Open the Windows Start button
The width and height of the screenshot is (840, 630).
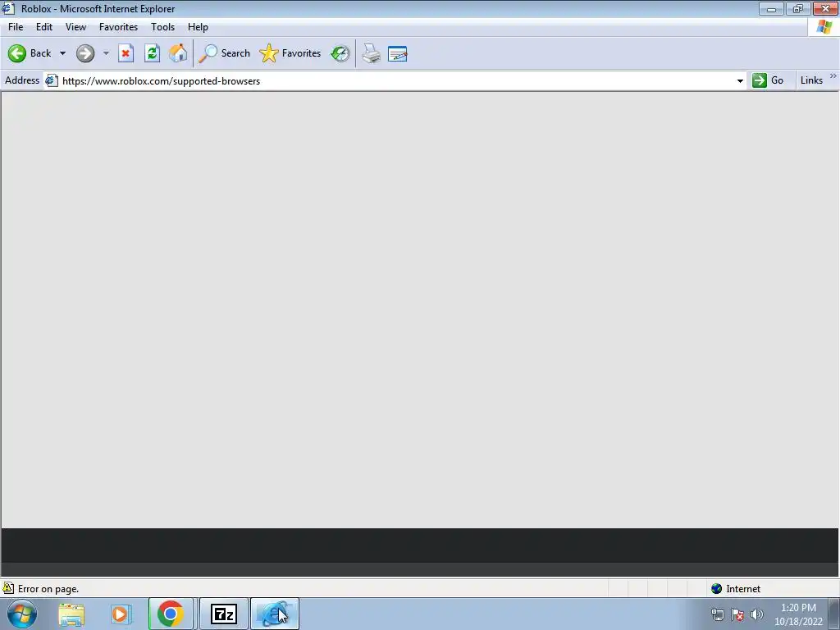22,614
